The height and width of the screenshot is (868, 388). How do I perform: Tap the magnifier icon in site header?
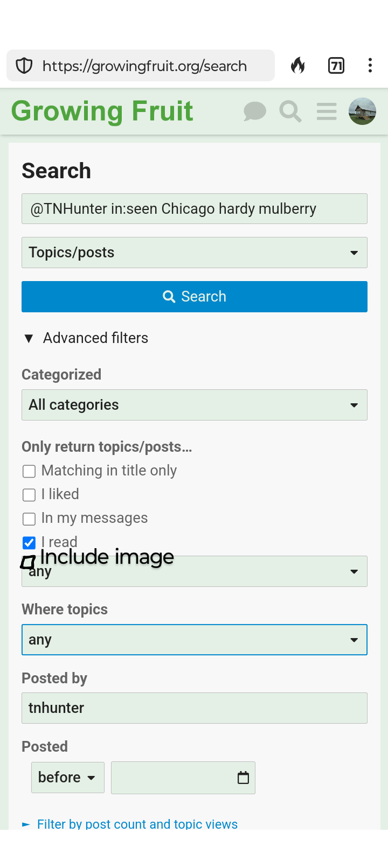(x=290, y=111)
